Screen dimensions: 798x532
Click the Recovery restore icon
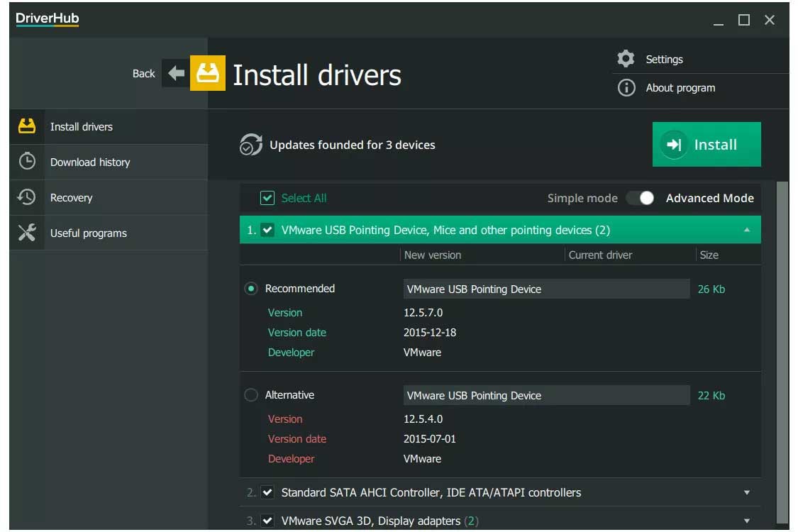(26, 197)
